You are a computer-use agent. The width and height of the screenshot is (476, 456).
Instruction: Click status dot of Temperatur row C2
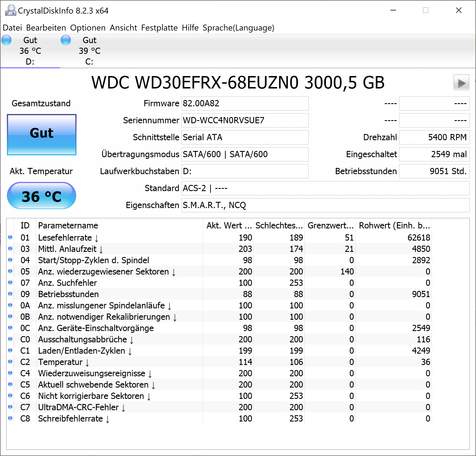10,362
